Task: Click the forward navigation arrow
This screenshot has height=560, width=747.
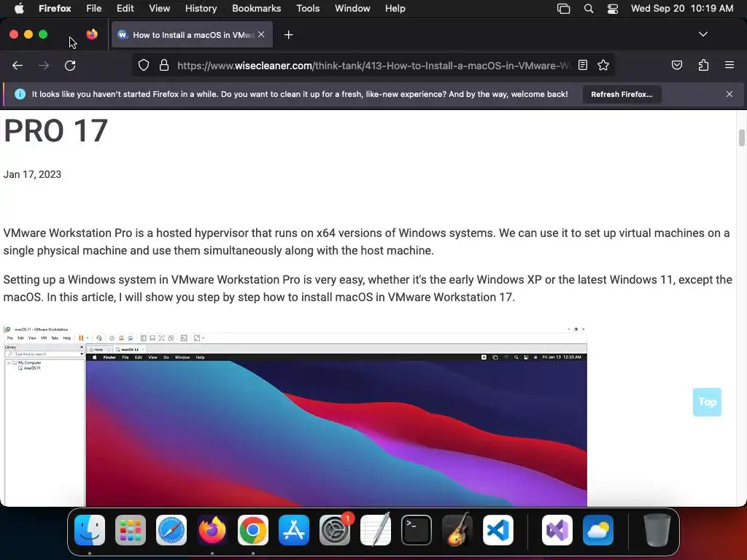Action: click(x=44, y=65)
